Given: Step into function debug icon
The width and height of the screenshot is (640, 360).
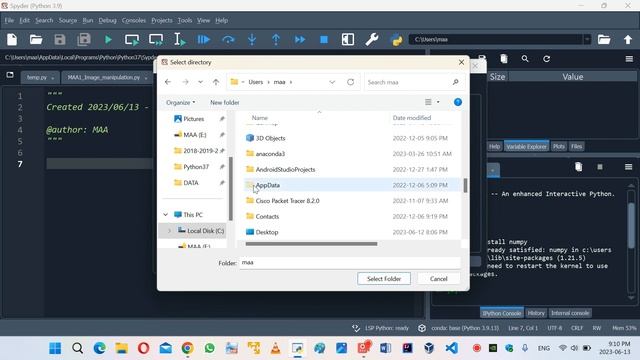Looking at the screenshot, I should pyautogui.click(x=252, y=40).
